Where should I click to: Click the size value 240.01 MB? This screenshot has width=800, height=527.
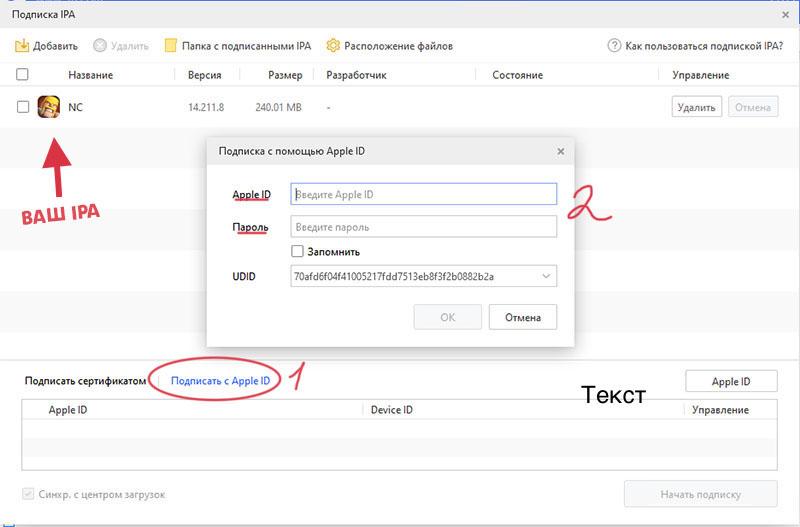pos(279,107)
